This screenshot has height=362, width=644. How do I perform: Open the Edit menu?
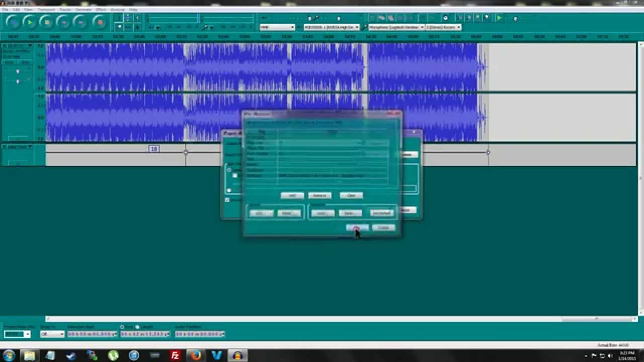17,10
